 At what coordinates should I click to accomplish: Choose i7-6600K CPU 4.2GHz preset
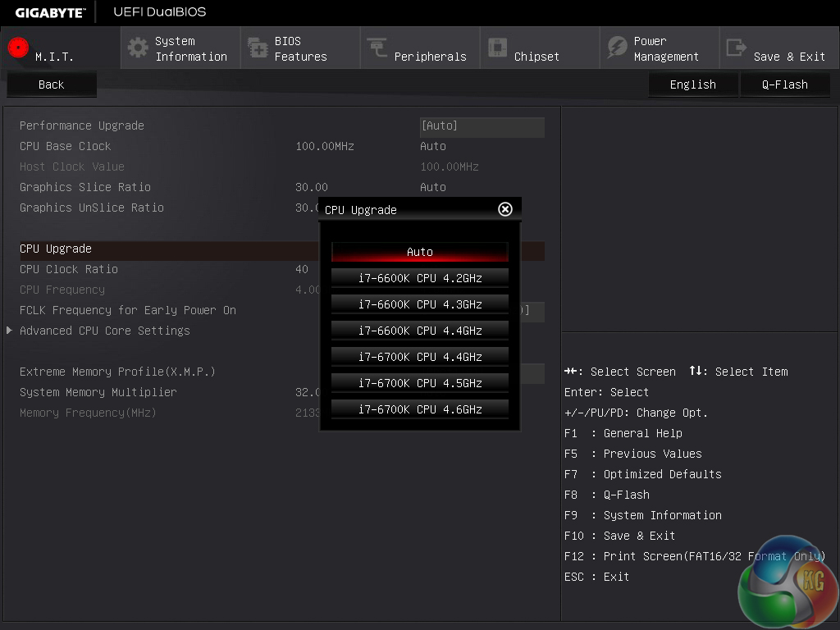[419, 278]
